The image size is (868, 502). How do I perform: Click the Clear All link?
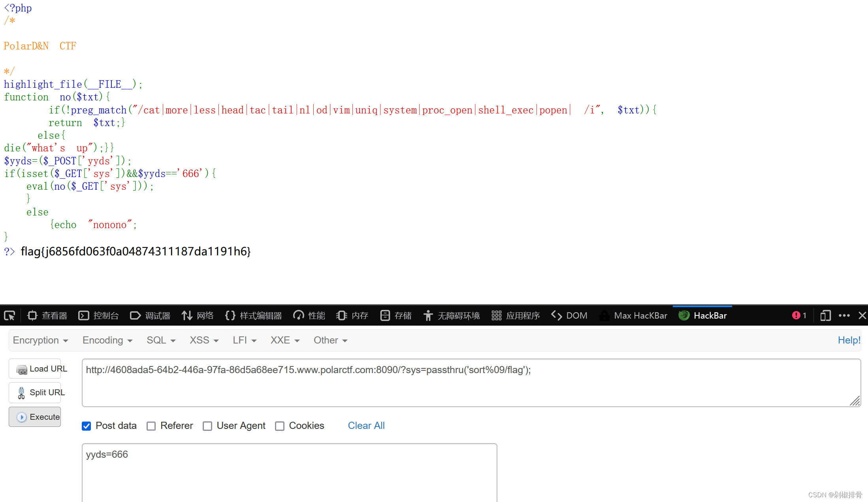coord(366,426)
